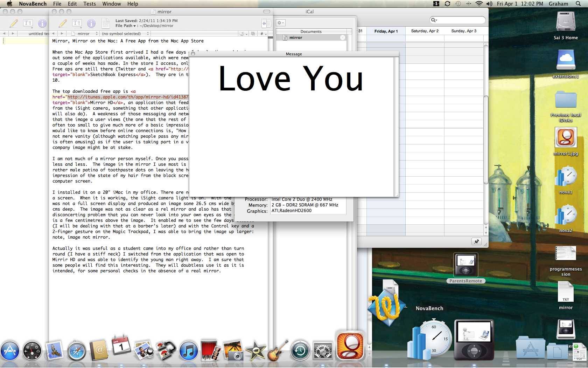Click the text format icon in the mirror window toolbar

(x=77, y=23)
